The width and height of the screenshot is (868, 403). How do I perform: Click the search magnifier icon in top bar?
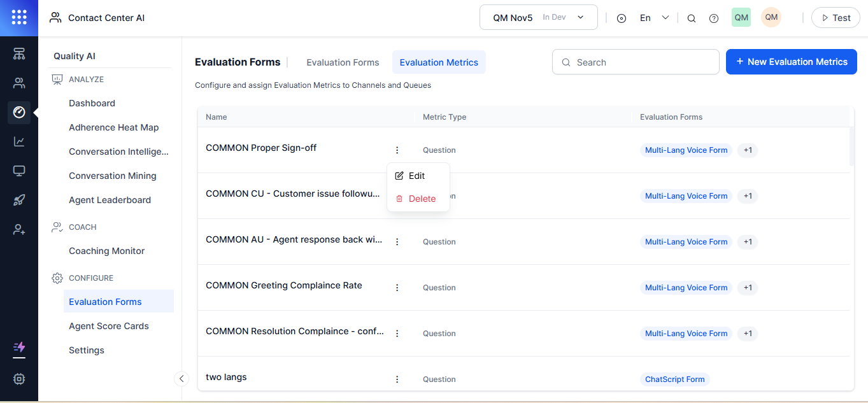(692, 18)
